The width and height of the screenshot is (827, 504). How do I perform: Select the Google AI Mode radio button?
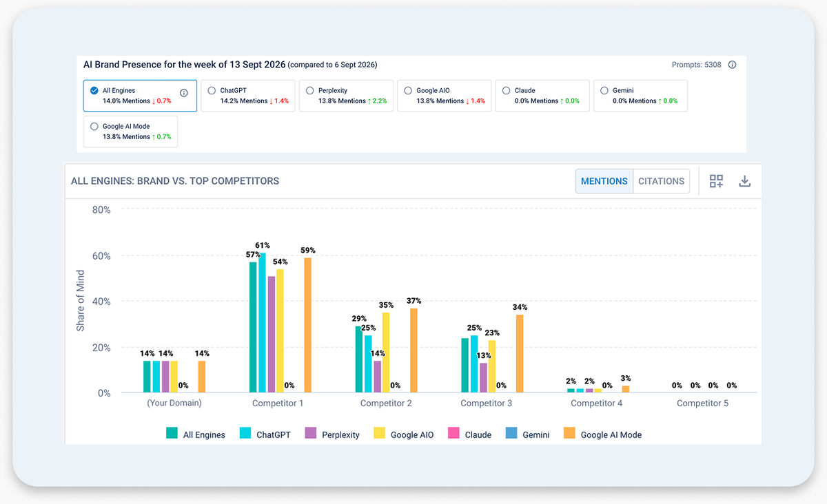tap(94, 126)
